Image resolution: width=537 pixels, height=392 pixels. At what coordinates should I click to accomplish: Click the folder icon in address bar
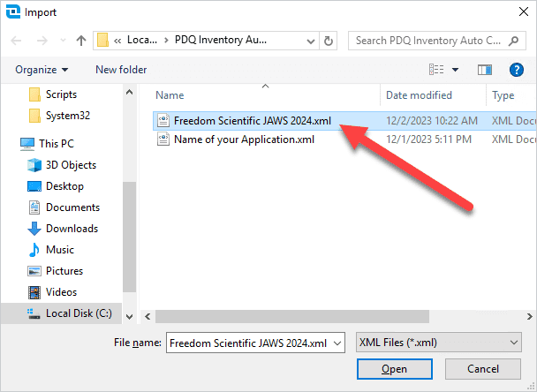click(102, 40)
